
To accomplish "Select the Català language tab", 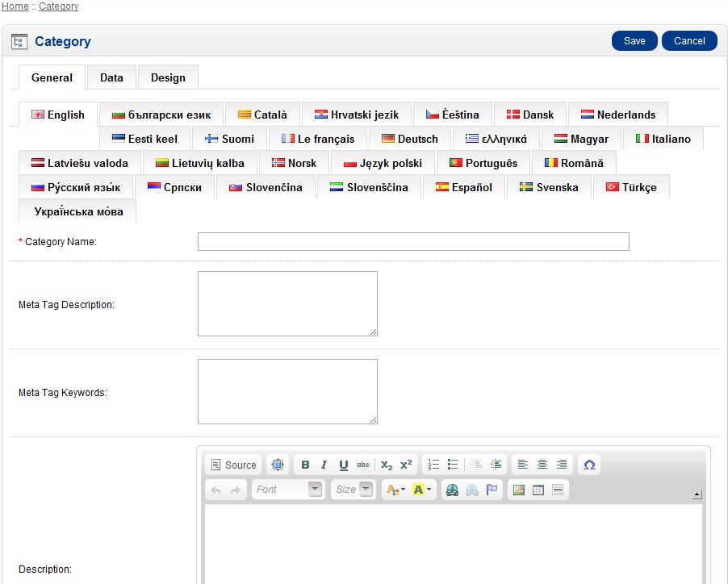I will [x=262, y=115].
